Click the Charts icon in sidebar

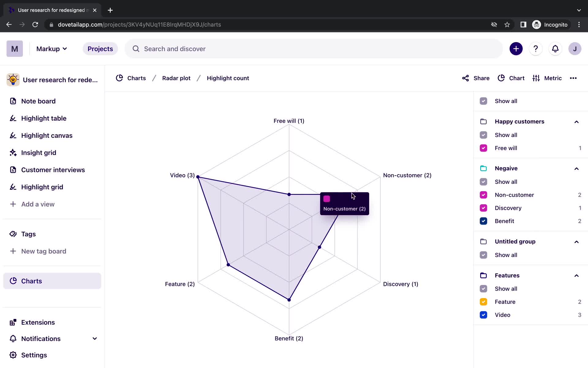coord(13,281)
